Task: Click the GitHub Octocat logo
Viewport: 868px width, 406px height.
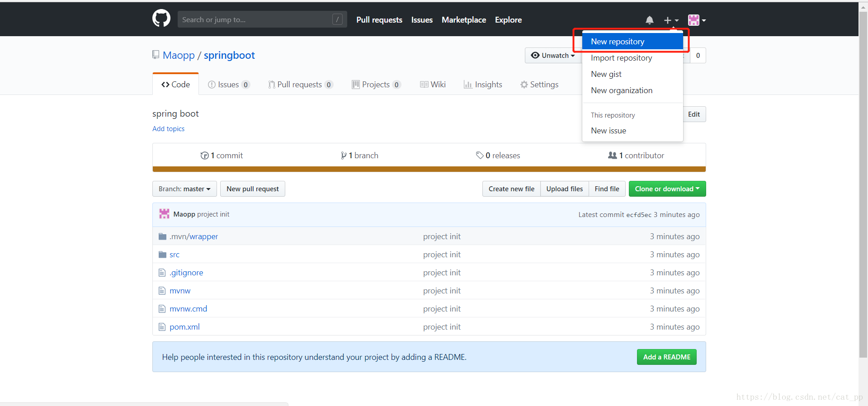Action: [161, 19]
